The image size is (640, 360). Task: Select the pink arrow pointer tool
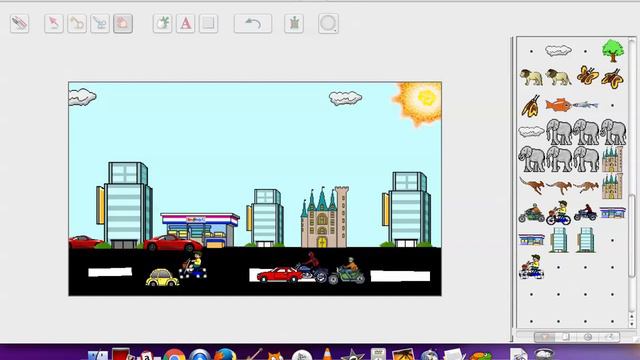[54, 23]
